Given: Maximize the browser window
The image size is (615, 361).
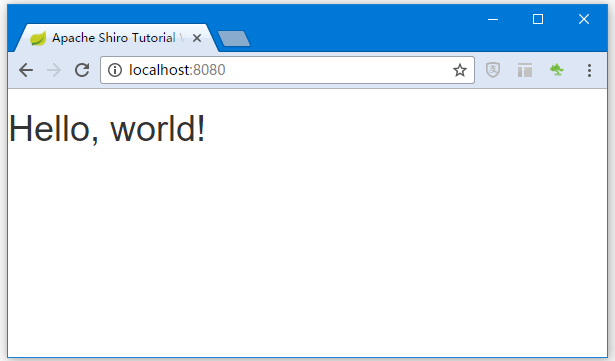Looking at the screenshot, I should click(538, 19).
